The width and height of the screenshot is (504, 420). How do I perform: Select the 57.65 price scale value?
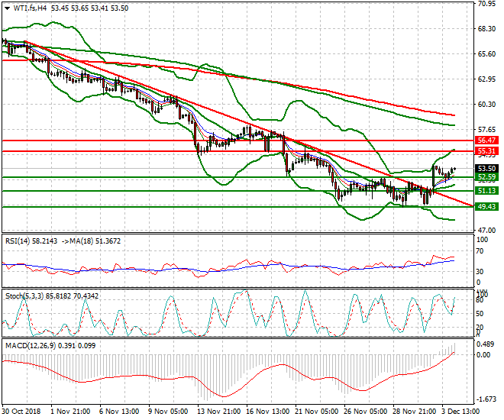486,130
